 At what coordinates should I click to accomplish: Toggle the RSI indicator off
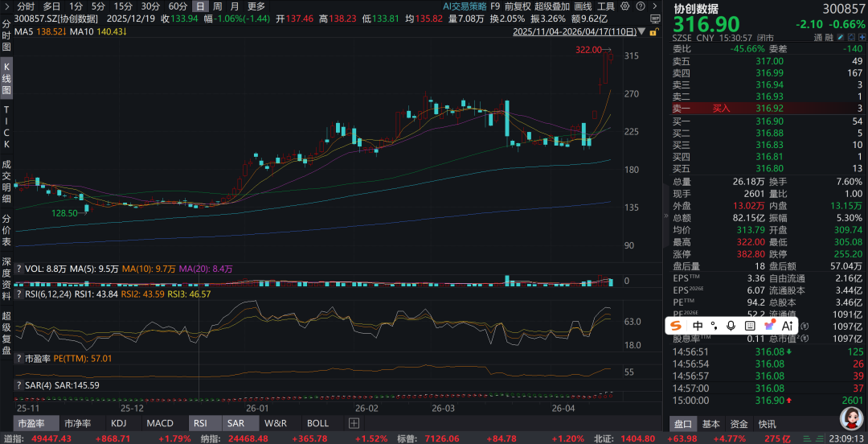coord(200,423)
